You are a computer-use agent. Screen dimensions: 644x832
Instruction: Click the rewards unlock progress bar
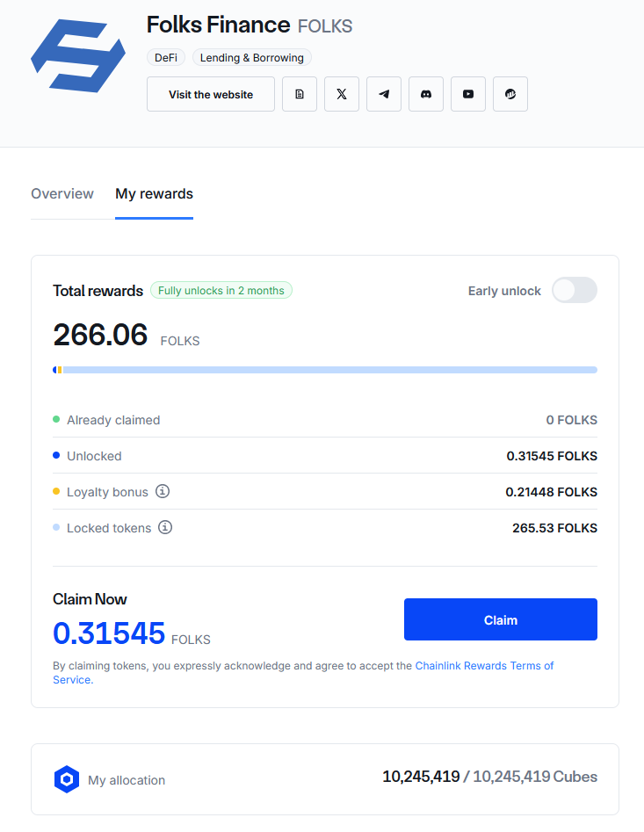[325, 370]
